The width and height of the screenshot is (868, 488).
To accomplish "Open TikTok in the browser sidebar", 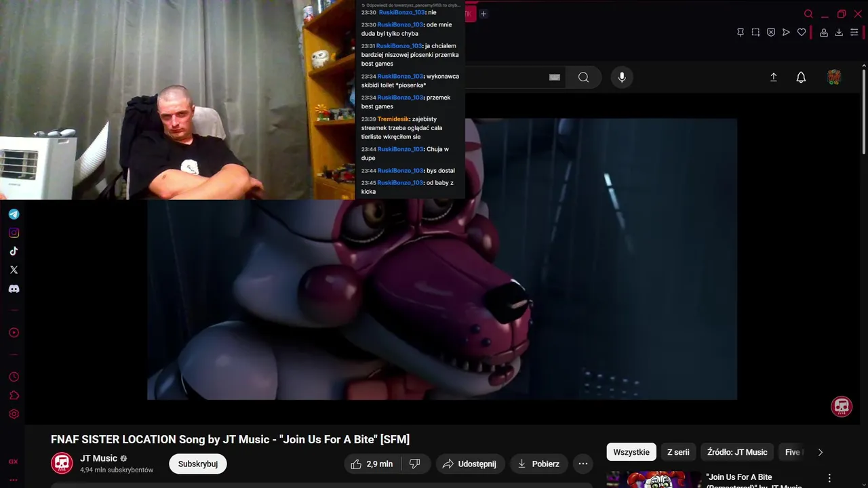I will pyautogui.click(x=14, y=251).
